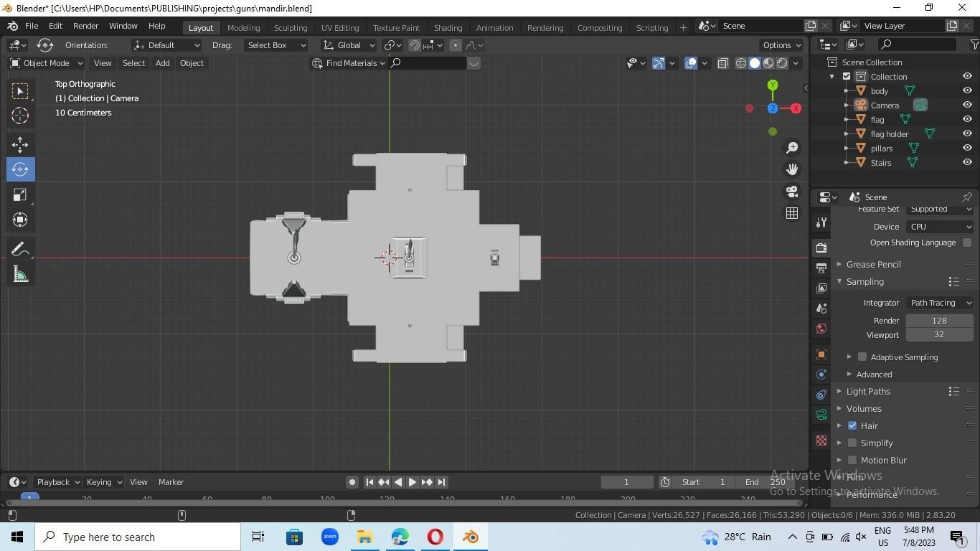Viewport: 980px width, 551px height.
Task: Open the Integrator Path Tracing dropdown
Action: coord(940,303)
